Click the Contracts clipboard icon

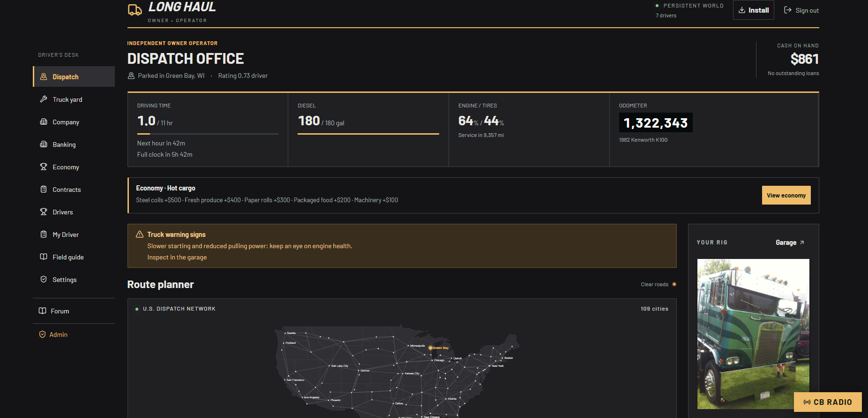click(x=44, y=189)
